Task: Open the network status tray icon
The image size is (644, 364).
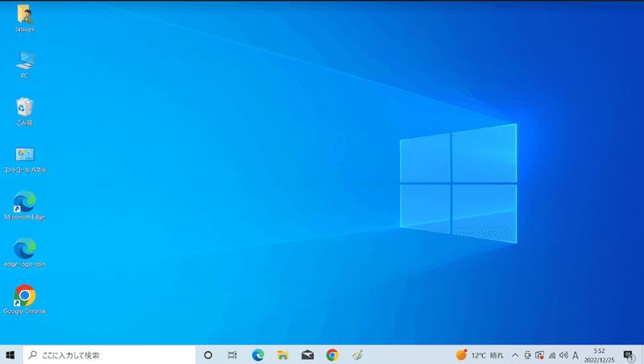Action: [x=552, y=355]
